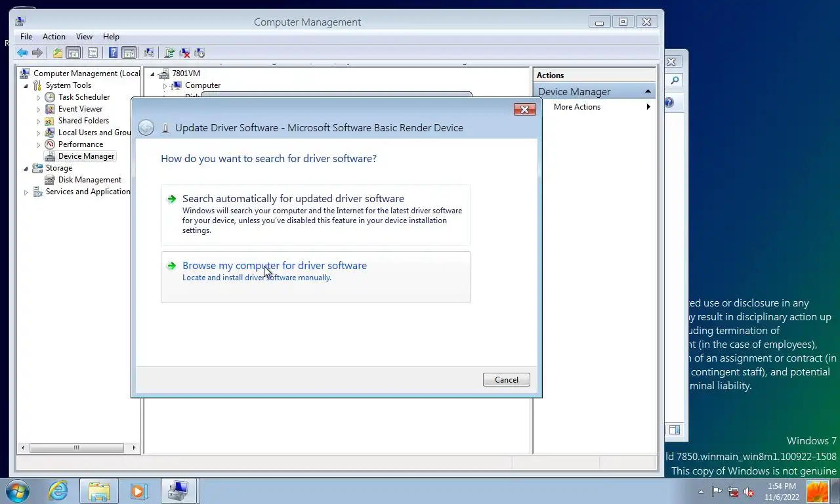840x504 pixels.
Task: Click the "Services and Application" tree label
Action: (x=88, y=192)
